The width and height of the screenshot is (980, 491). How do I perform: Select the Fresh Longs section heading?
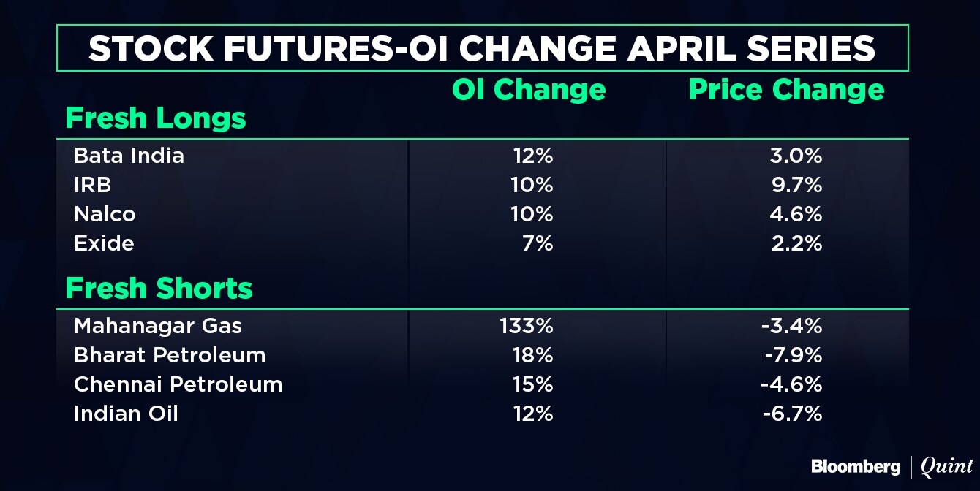pyautogui.click(x=156, y=118)
